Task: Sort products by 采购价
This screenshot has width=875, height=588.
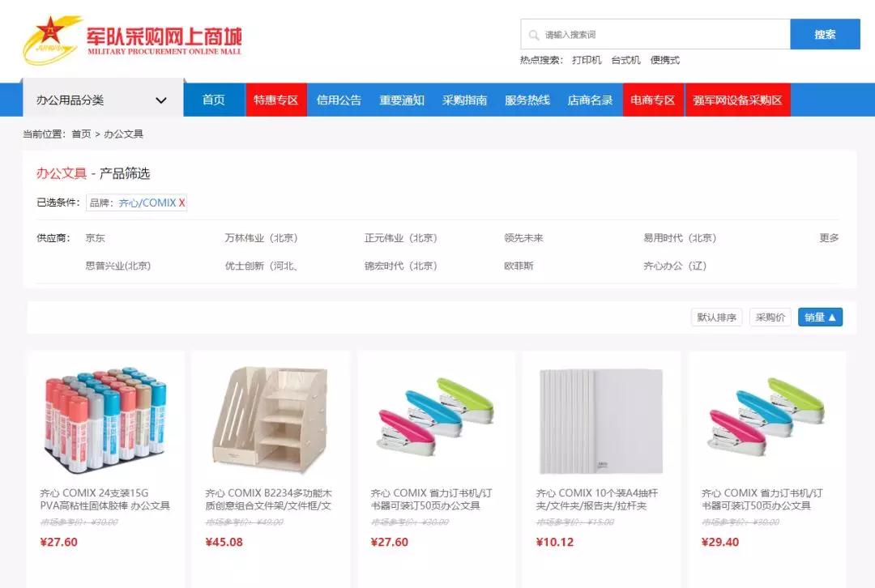Action: [770, 317]
